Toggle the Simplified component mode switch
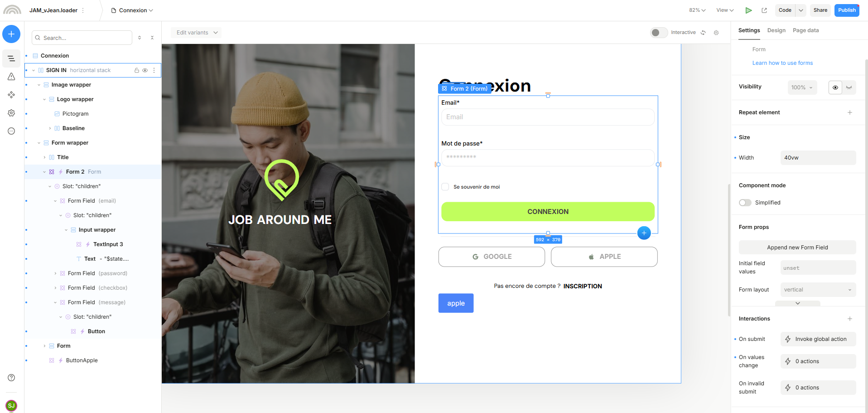The image size is (868, 413). point(745,203)
